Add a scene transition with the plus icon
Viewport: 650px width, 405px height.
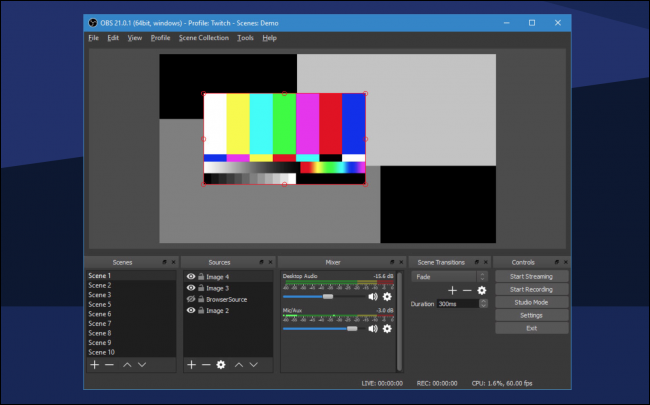click(x=452, y=290)
